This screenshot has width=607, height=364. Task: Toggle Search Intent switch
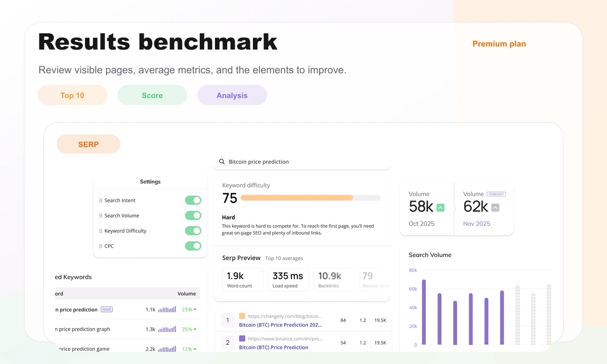(x=193, y=200)
